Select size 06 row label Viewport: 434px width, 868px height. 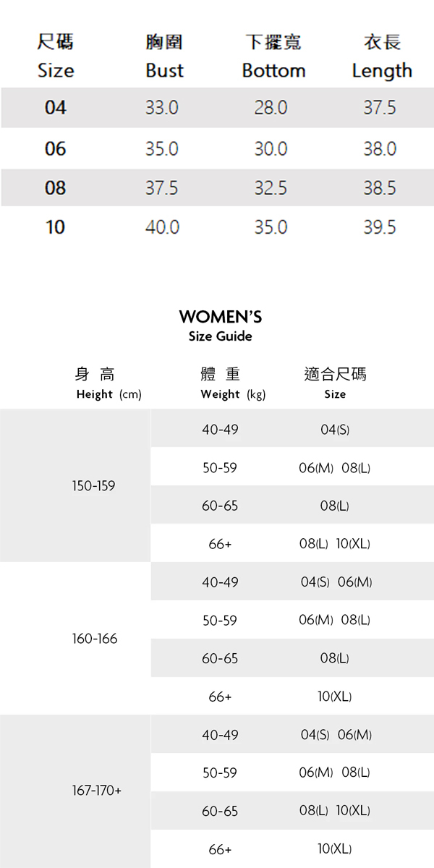tap(55, 149)
